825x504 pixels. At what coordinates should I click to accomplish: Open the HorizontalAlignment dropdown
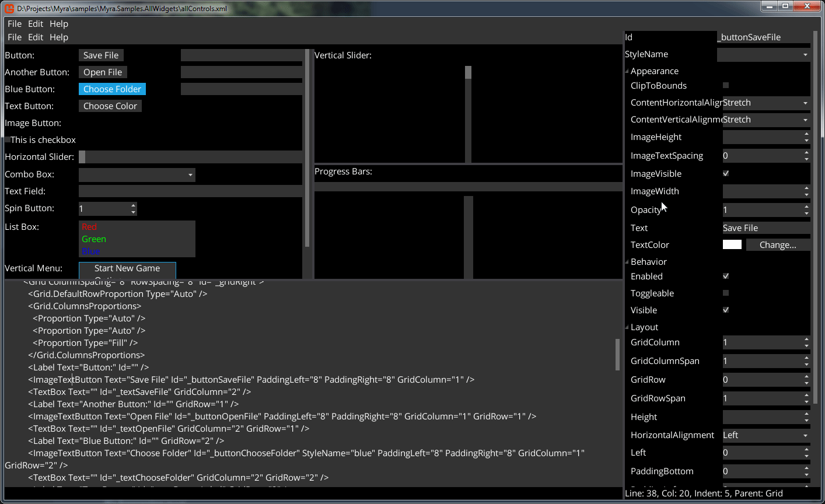pos(805,436)
